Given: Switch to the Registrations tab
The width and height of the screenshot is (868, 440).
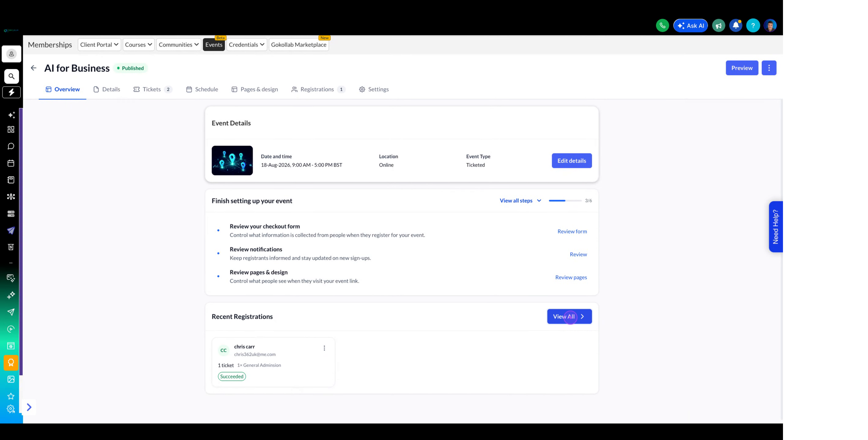Looking at the screenshot, I should [318, 89].
